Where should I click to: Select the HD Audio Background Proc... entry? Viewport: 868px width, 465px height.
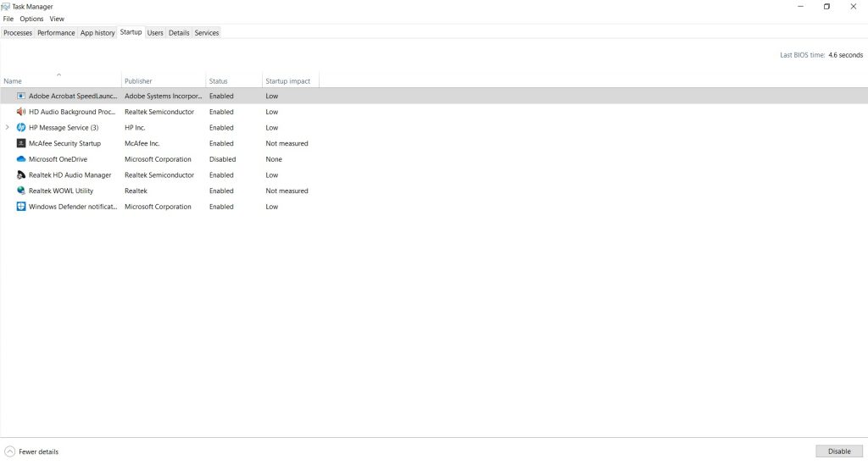pos(72,112)
